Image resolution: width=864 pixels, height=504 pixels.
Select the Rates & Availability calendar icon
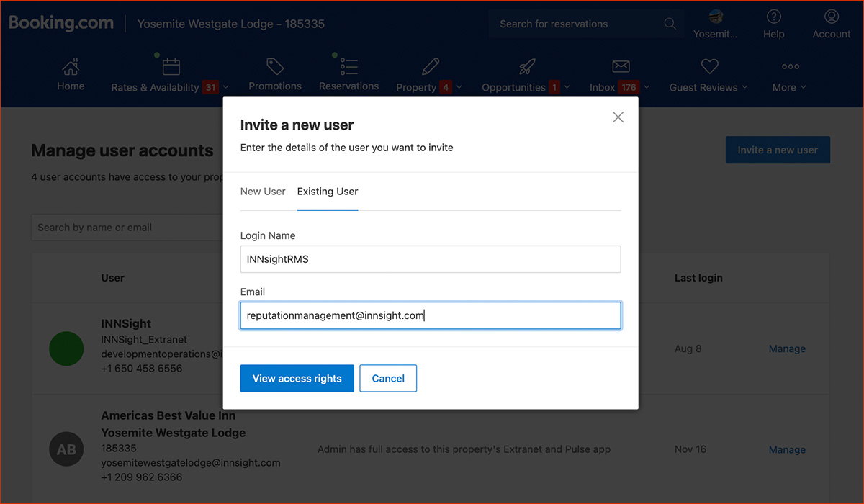point(171,67)
